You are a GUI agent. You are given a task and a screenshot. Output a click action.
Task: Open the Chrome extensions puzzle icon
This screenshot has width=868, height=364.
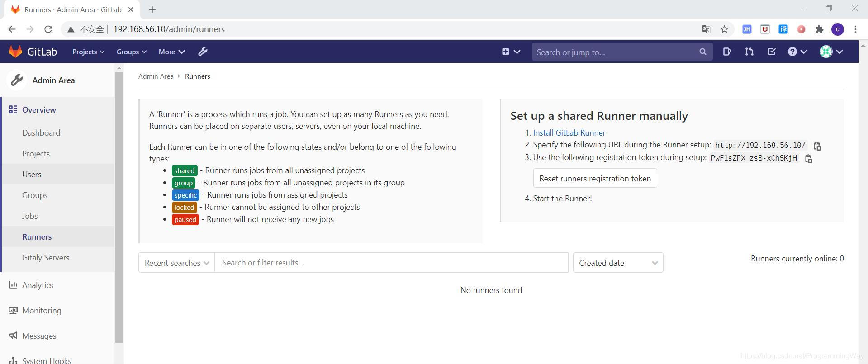coord(819,29)
